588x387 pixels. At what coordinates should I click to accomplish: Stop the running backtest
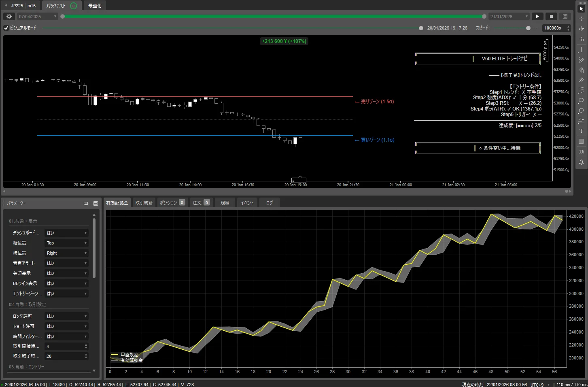(551, 17)
